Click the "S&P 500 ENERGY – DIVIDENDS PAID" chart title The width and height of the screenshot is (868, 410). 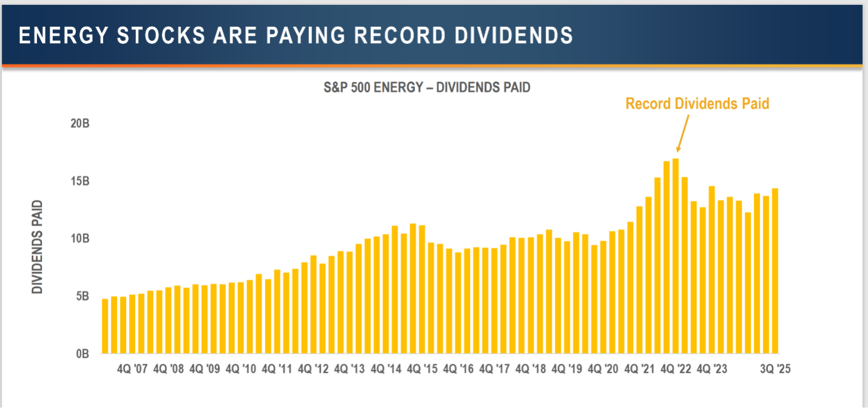[427, 88]
